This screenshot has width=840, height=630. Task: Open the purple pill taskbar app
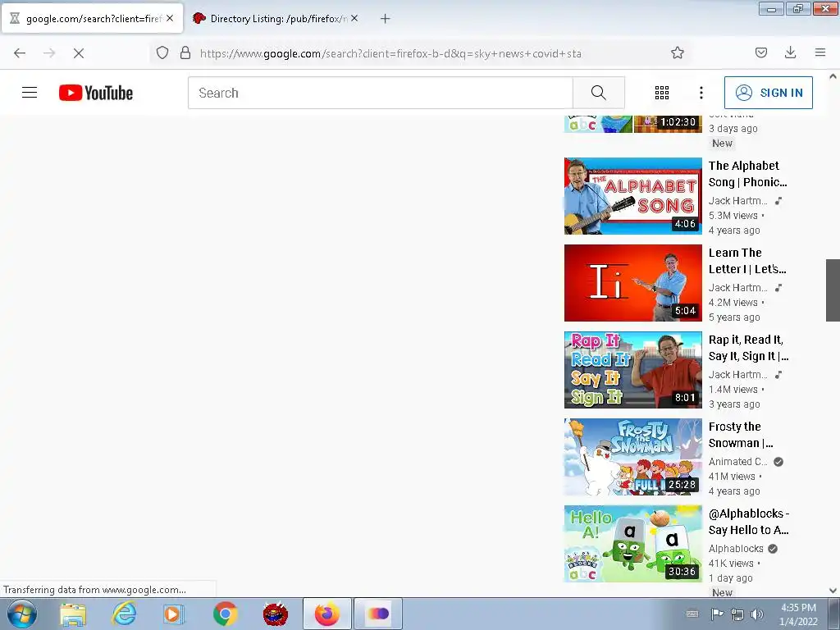[x=378, y=614]
